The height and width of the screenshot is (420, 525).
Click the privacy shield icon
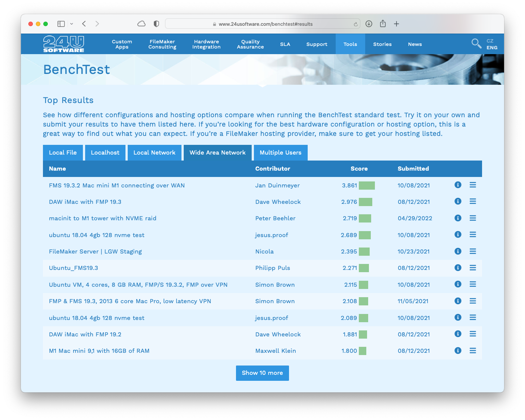pos(156,24)
